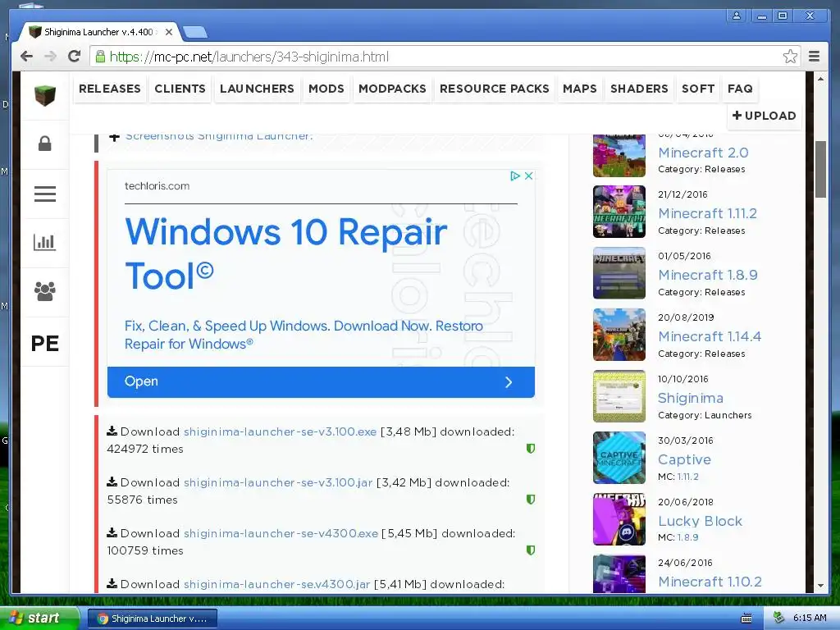The height and width of the screenshot is (630, 840).
Task: Click the Minecraft 1.11.2 thumbnail image
Action: point(619,212)
